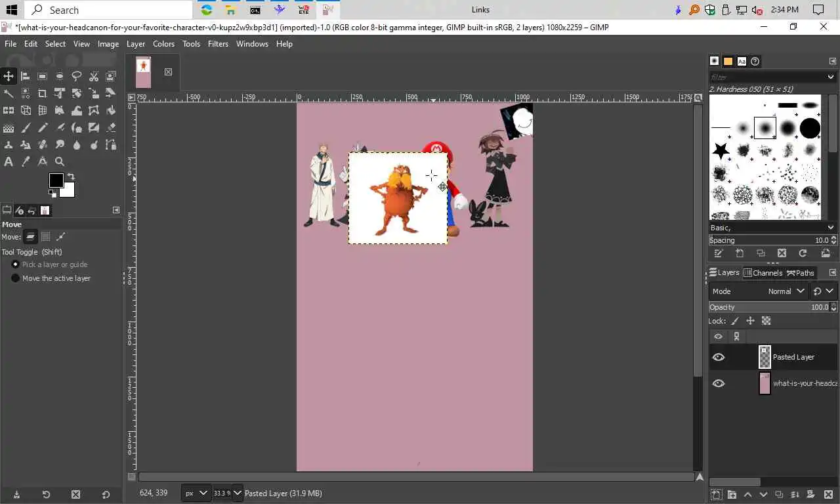Pick the Bucket Fill tool
Viewport: 840px width, 504px height.
[111, 110]
